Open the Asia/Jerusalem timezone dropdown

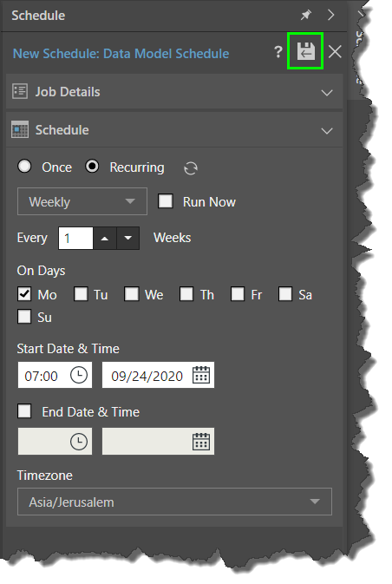point(174,502)
